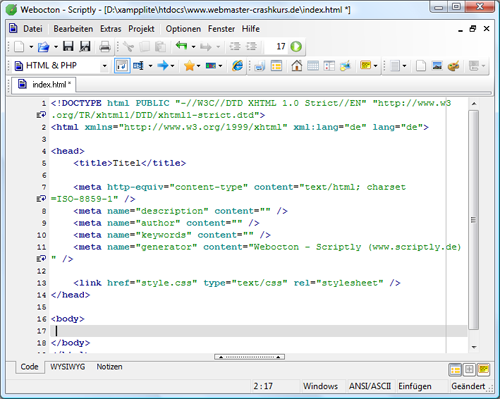Click the second indentation icon
The height and width of the screenshot is (399, 500).
pos(251,46)
